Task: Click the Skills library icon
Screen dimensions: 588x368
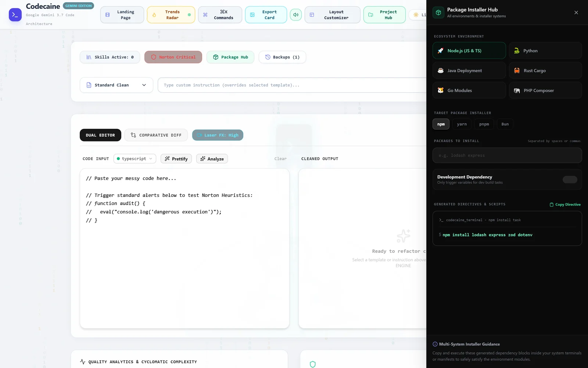Action: click(89, 57)
